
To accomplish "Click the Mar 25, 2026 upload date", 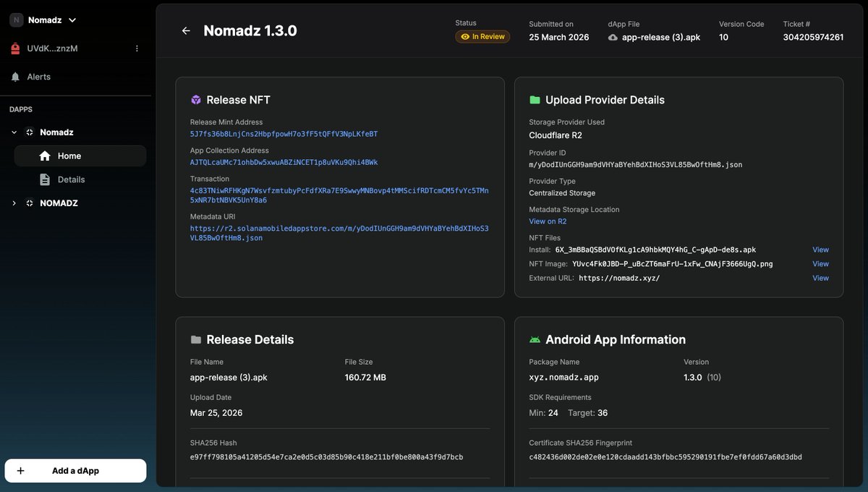I will (216, 412).
